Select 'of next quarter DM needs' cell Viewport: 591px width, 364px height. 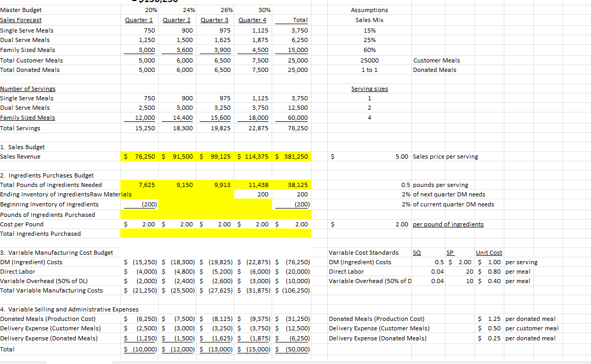tap(449, 194)
